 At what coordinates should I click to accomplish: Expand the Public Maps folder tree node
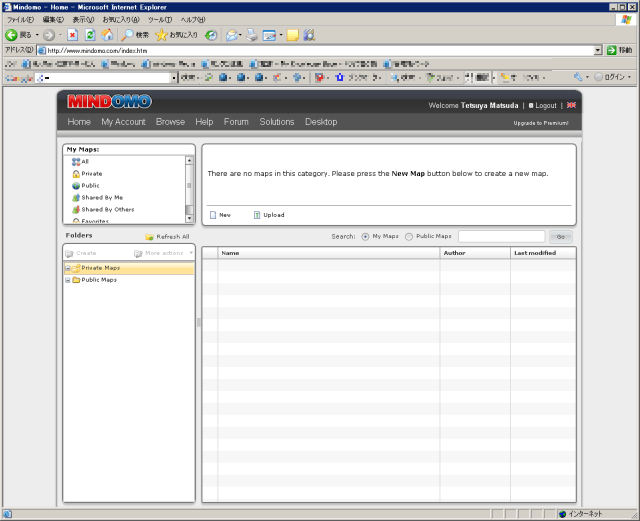tap(67, 280)
